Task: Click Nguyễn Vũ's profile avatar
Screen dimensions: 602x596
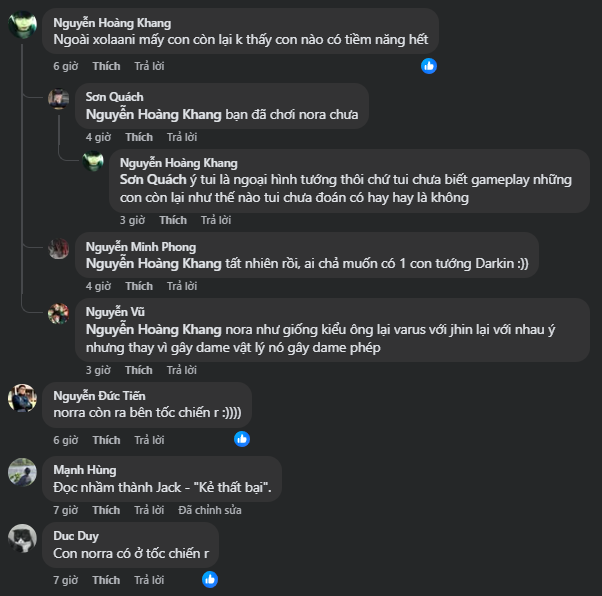Action: point(59,313)
